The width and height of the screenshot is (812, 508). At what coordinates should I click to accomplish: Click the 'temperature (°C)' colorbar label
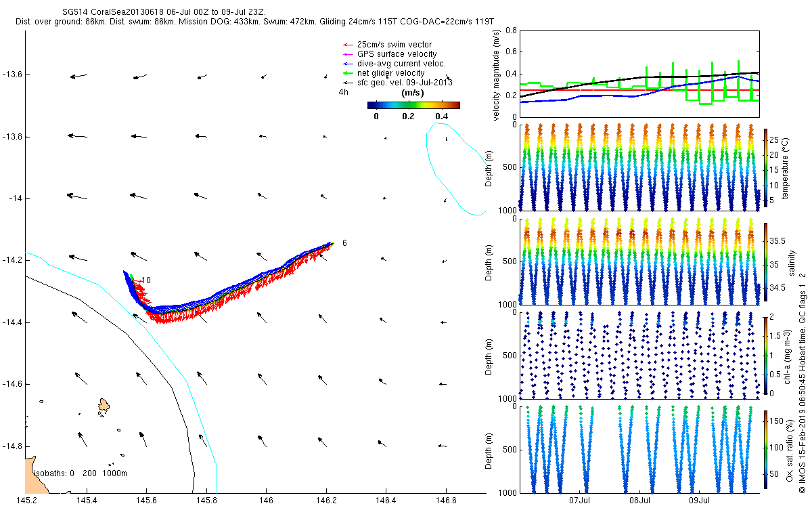784,167
